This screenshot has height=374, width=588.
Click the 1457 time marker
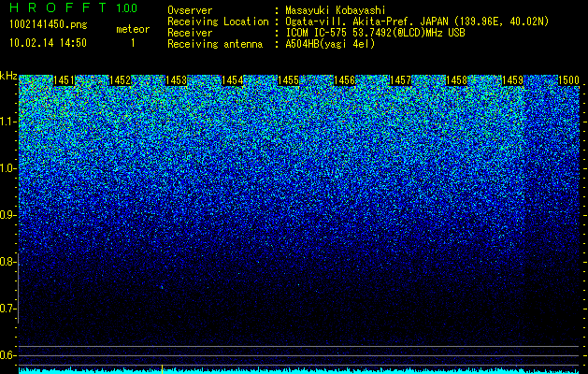pyautogui.click(x=400, y=80)
